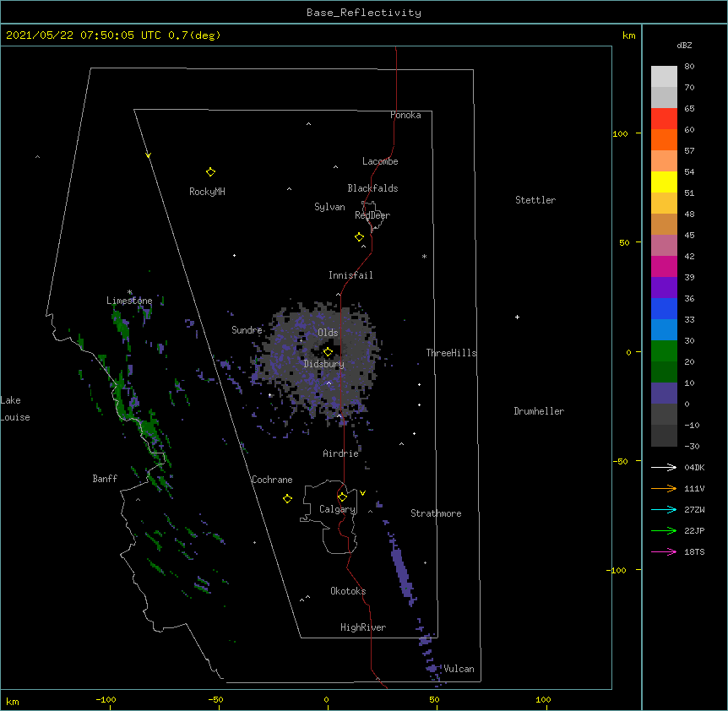Click the Drumheller label on map

click(x=539, y=411)
